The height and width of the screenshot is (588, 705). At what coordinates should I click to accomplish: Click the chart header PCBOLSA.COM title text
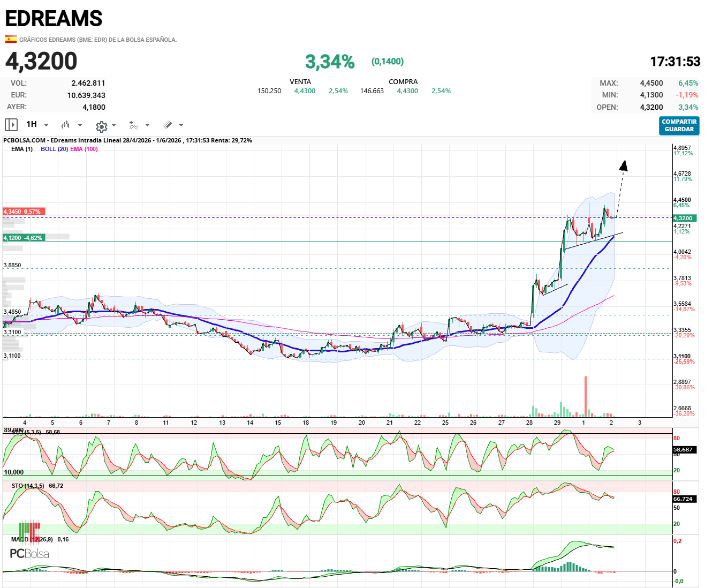coord(127,140)
